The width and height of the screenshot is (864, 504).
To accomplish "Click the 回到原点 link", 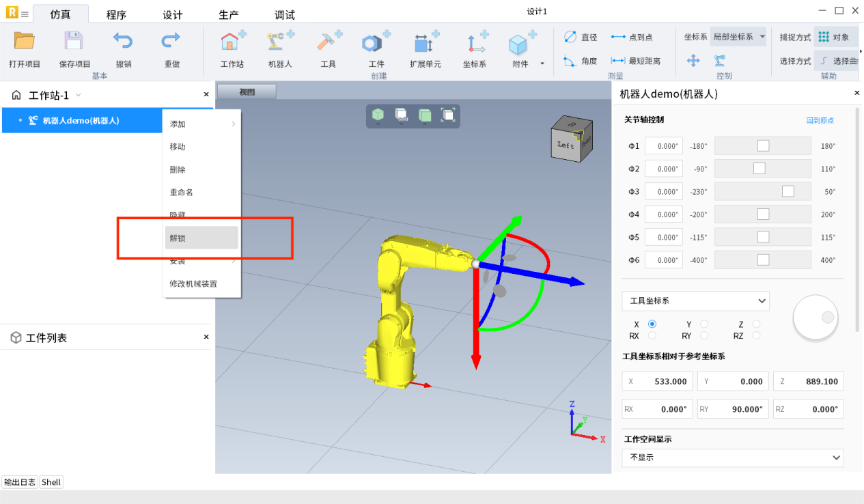I will point(820,120).
